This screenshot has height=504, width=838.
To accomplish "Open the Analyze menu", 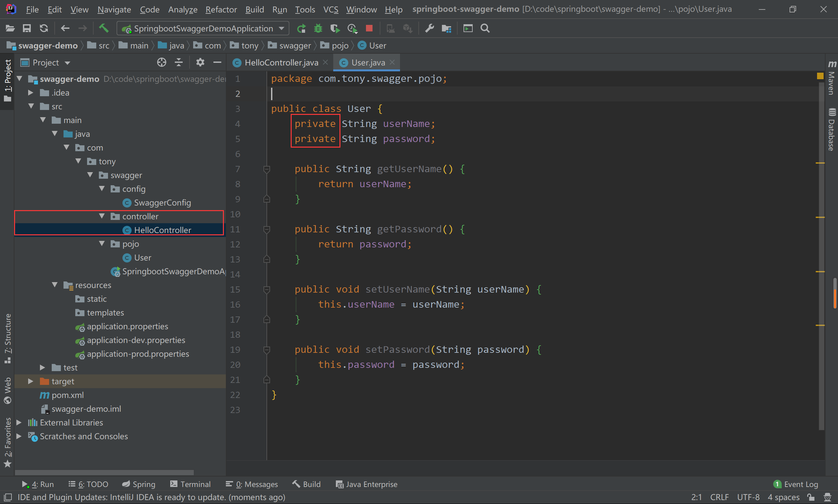I will point(182,9).
